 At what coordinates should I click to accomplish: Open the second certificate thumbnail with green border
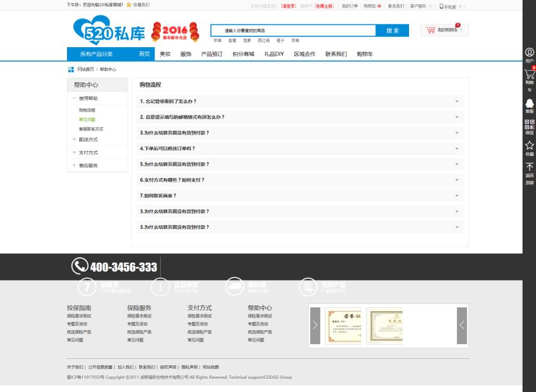click(385, 326)
